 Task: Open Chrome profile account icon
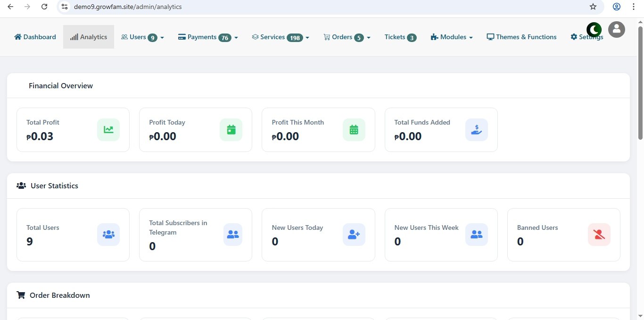click(617, 7)
